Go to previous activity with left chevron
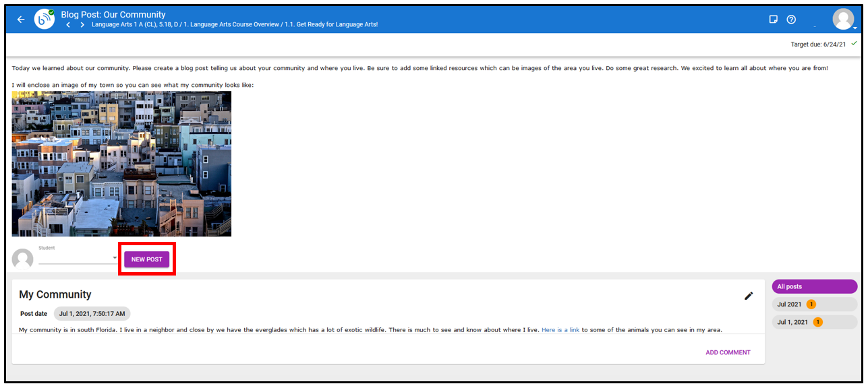Image resolution: width=868 pixels, height=386 pixels. [68, 25]
